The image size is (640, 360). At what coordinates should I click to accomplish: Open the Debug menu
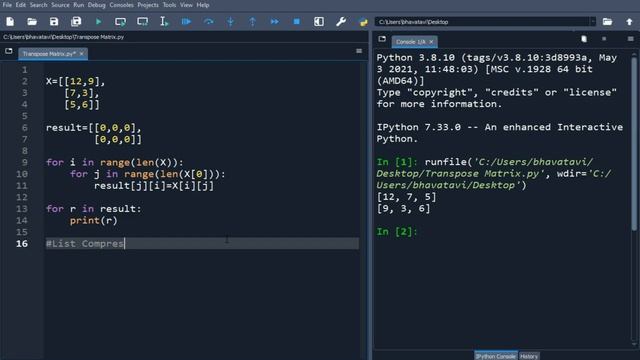point(97,5)
